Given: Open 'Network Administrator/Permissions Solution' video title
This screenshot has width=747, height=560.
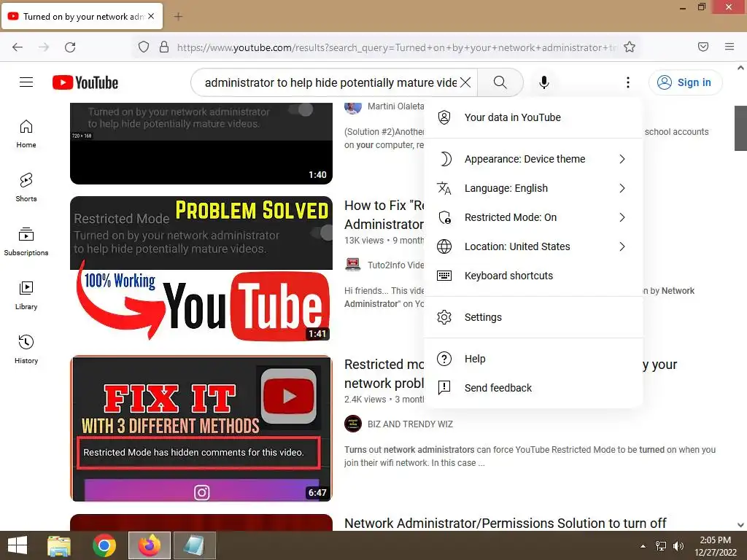Looking at the screenshot, I should click(x=505, y=524).
